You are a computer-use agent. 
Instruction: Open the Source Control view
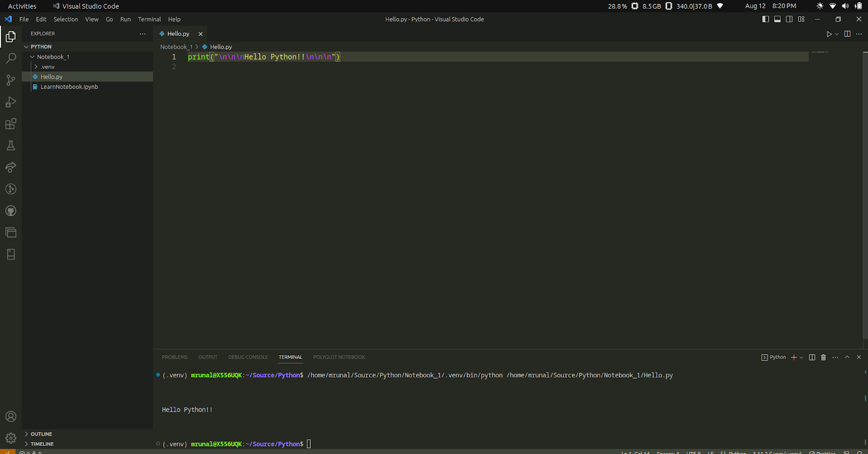coord(11,80)
